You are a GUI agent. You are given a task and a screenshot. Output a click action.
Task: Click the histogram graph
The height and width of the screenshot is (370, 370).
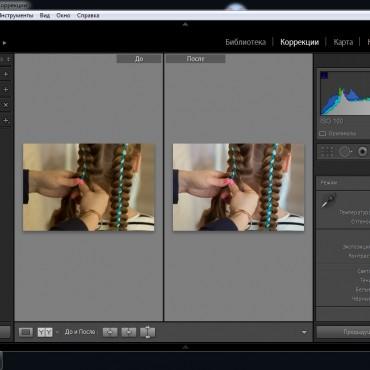345,93
